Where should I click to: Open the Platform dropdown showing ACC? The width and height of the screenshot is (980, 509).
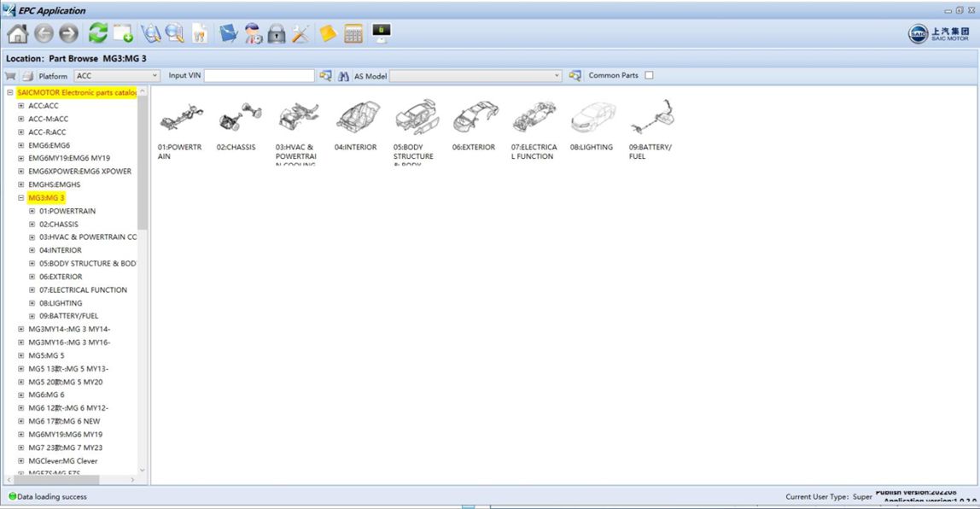[x=117, y=76]
